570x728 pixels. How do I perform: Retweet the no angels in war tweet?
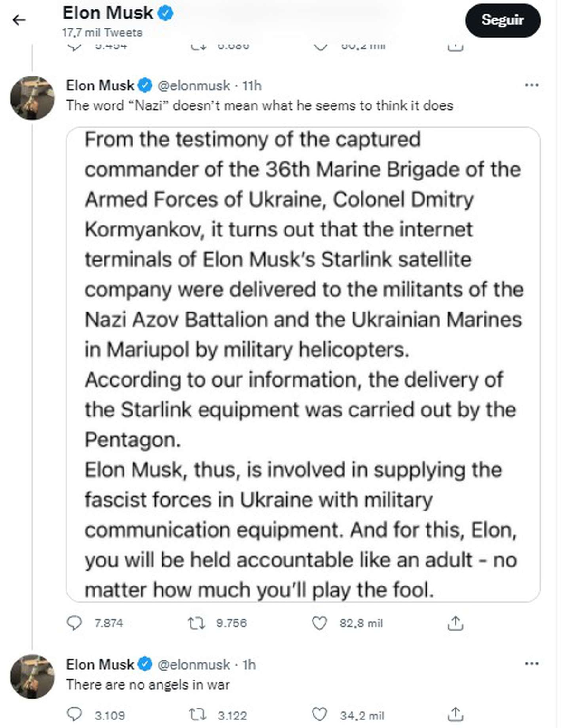[x=196, y=715]
